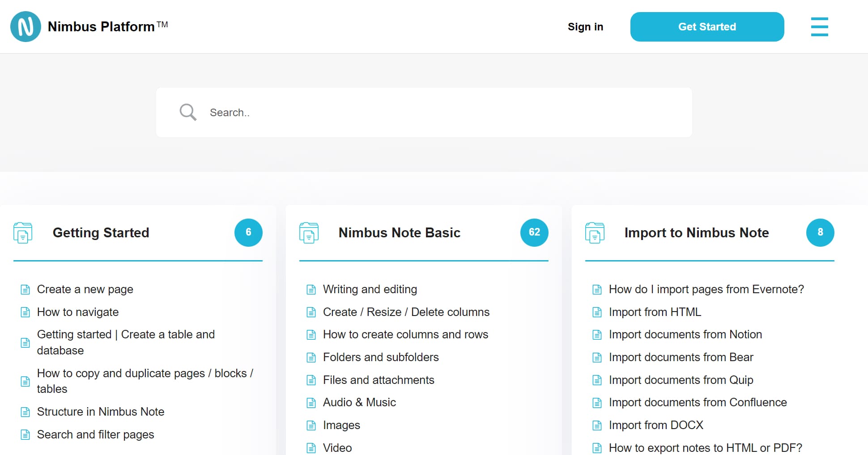Click the document icon beside How to navigate
The height and width of the screenshot is (455, 868).
point(26,312)
